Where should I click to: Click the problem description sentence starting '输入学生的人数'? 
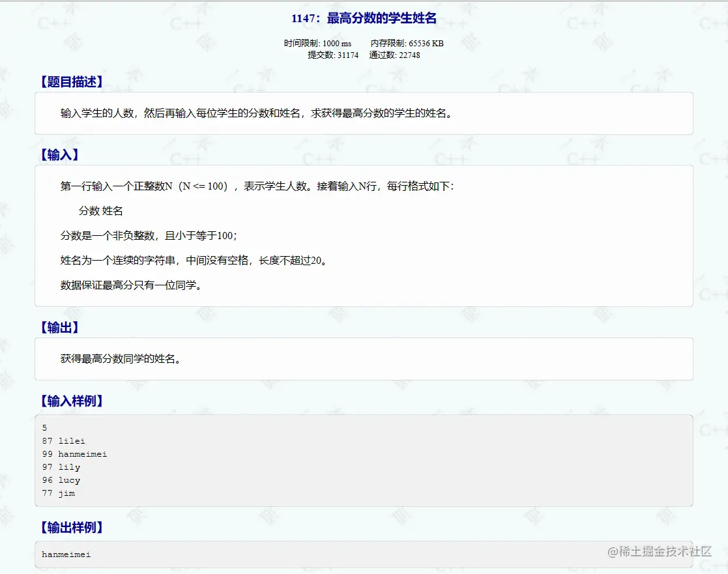(x=257, y=113)
